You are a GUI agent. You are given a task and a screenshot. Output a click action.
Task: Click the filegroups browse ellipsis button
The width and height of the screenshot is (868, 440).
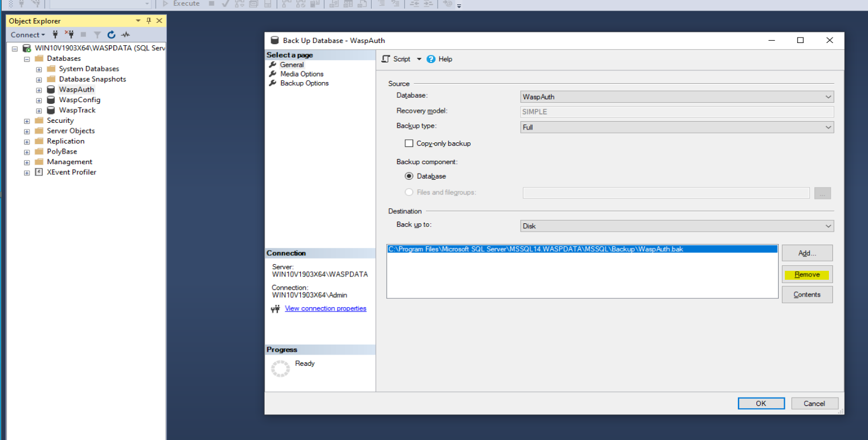tap(822, 193)
